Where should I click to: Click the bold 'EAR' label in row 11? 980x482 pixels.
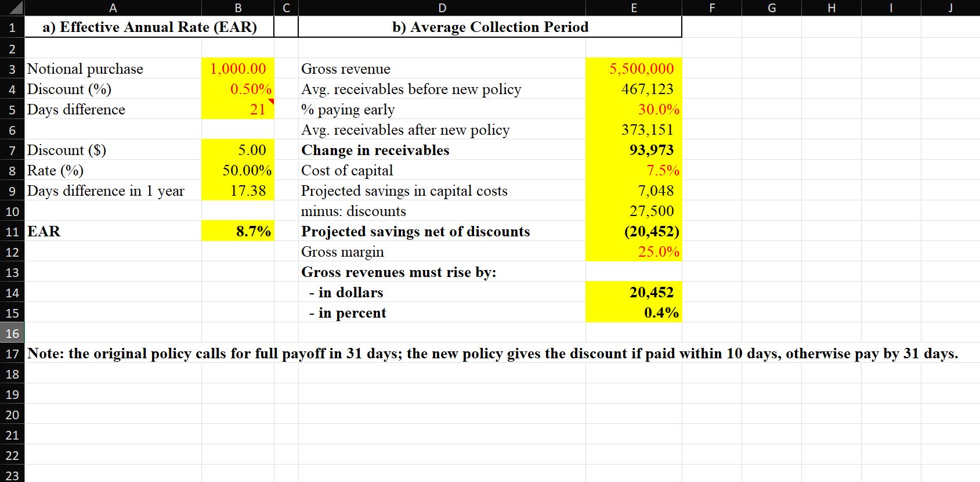pyautogui.click(x=113, y=231)
